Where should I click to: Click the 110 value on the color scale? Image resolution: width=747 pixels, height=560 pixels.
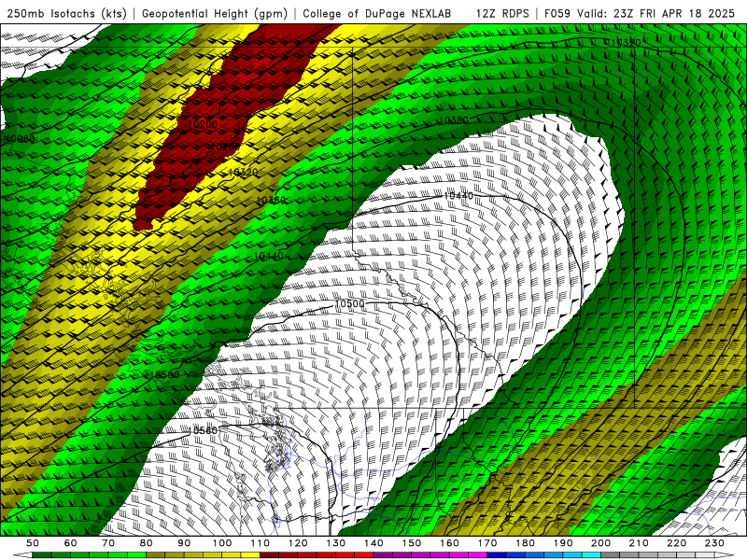(261, 543)
